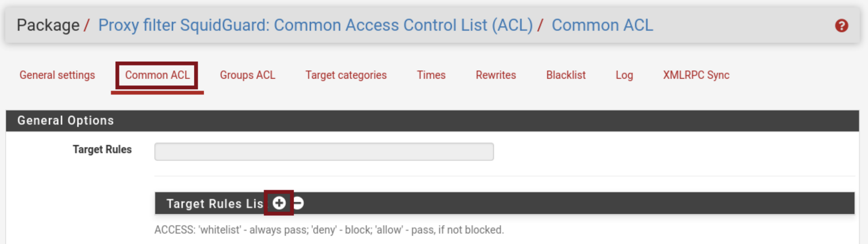Image resolution: width=868 pixels, height=244 pixels.
Task: Click the Proxy filter SquidGuard breadcrumb link
Action: (x=315, y=25)
